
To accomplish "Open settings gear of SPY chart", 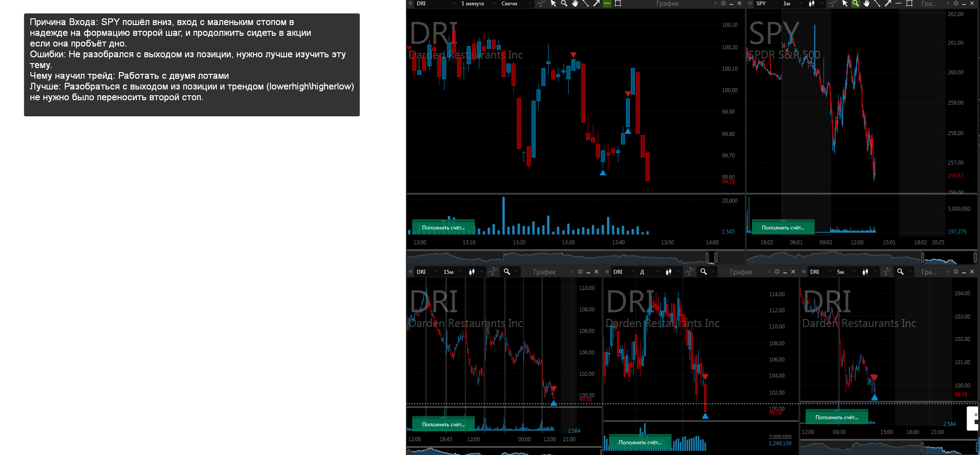I will point(955,4).
